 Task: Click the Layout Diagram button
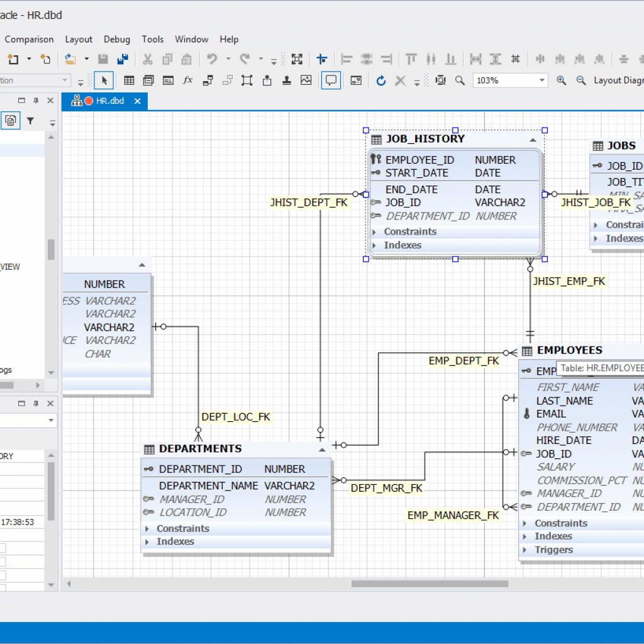point(619,80)
